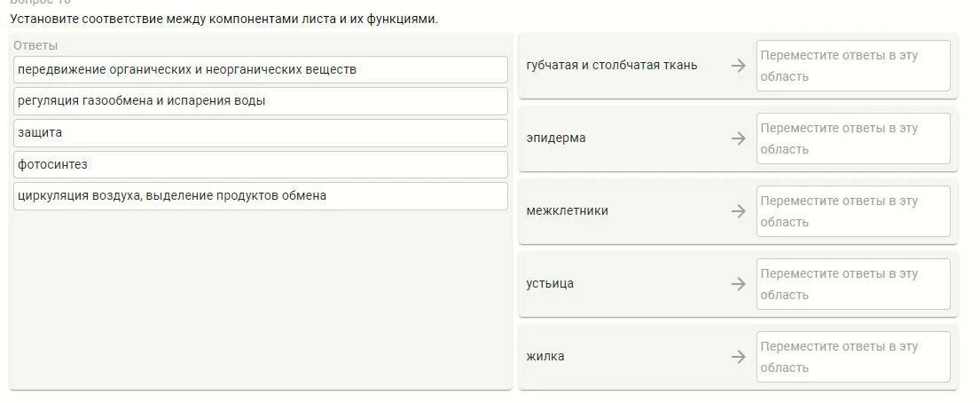The height and width of the screenshot is (403, 980).
Task: Select answer 'регуляция газообмена и испарения воды'
Action: [261, 101]
